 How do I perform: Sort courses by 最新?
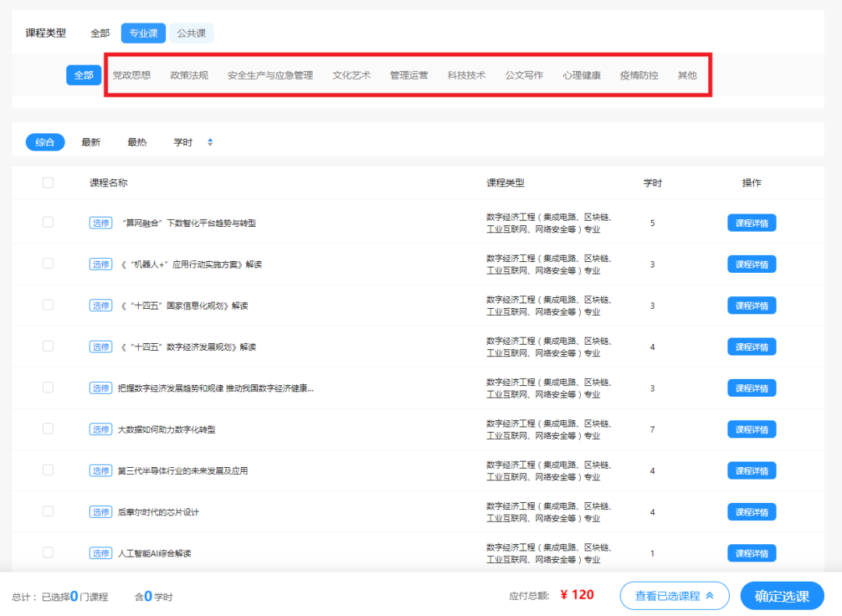[x=91, y=142]
